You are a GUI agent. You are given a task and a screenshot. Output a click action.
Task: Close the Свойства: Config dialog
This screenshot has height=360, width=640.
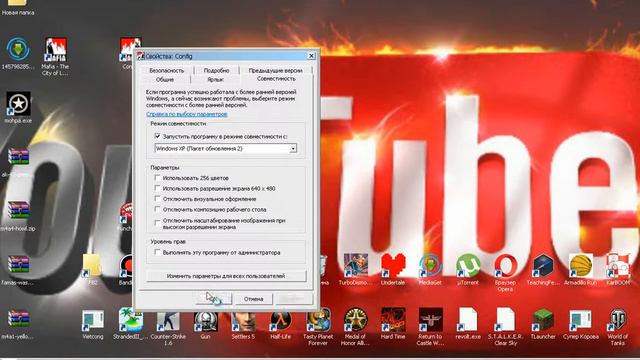(x=311, y=56)
